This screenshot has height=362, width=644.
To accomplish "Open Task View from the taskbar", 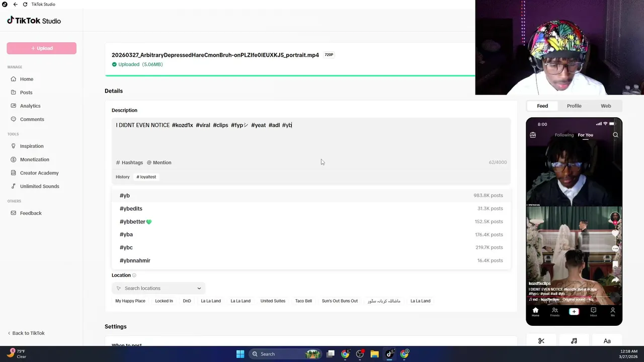I will coord(331,354).
